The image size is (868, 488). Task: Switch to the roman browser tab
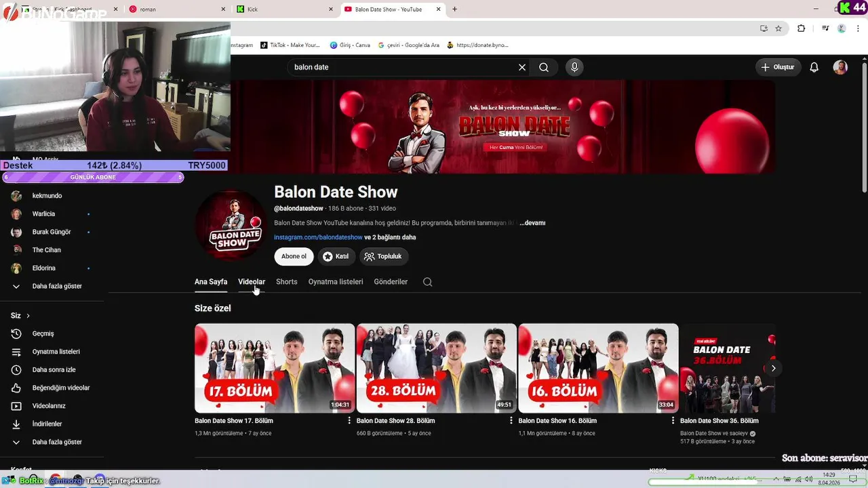pos(176,9)
